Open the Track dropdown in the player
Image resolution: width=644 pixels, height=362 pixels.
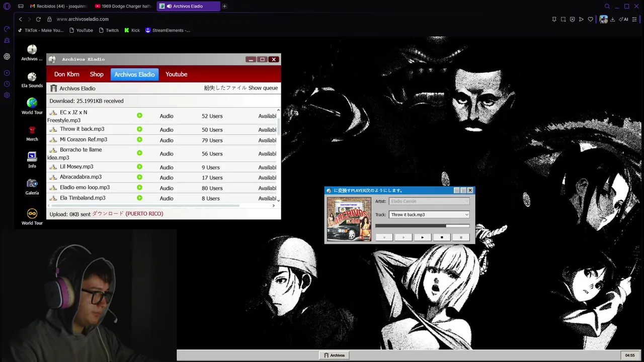[429, 215]
